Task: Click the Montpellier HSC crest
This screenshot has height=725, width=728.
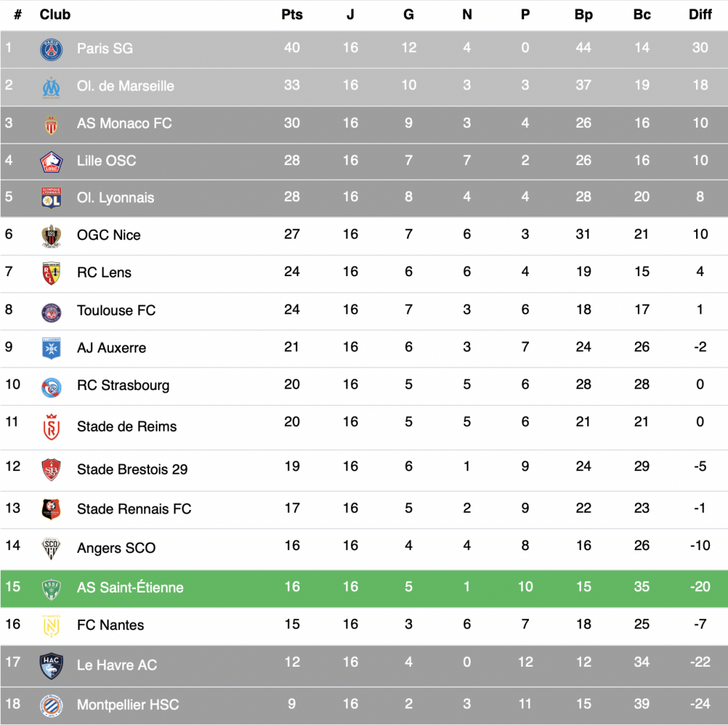Action: [51, 706]
